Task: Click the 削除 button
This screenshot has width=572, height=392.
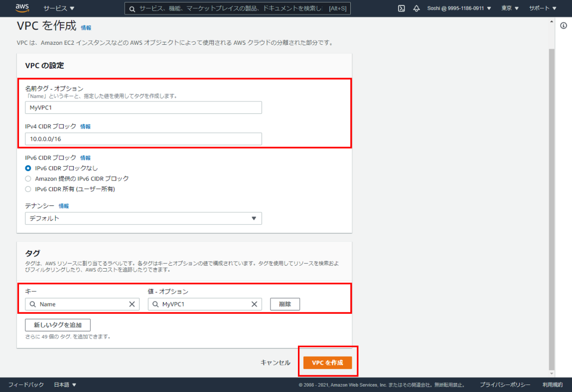Action: pos(285,304)
